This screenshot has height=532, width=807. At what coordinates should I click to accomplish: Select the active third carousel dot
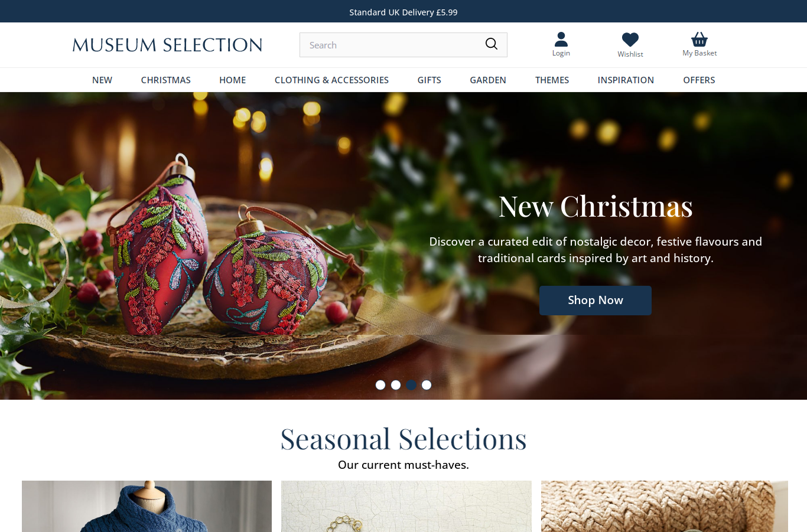tap(411, 385)
